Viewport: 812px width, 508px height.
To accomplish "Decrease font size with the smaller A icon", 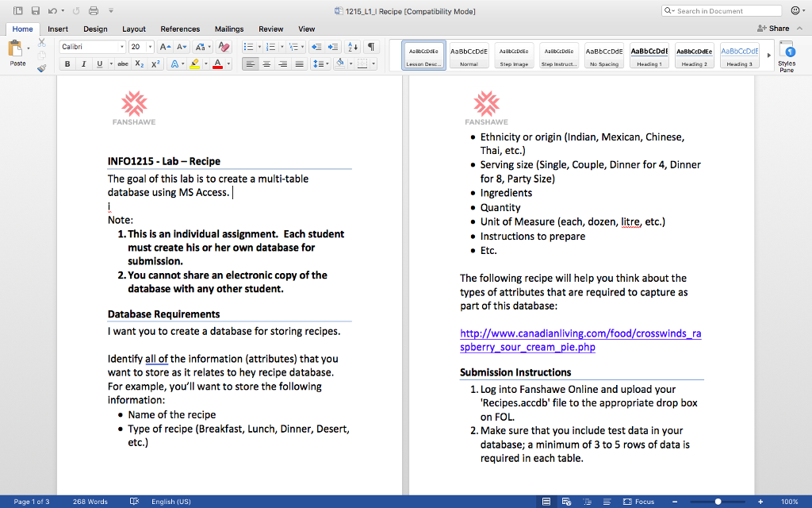I will click(x=182, y=47).
